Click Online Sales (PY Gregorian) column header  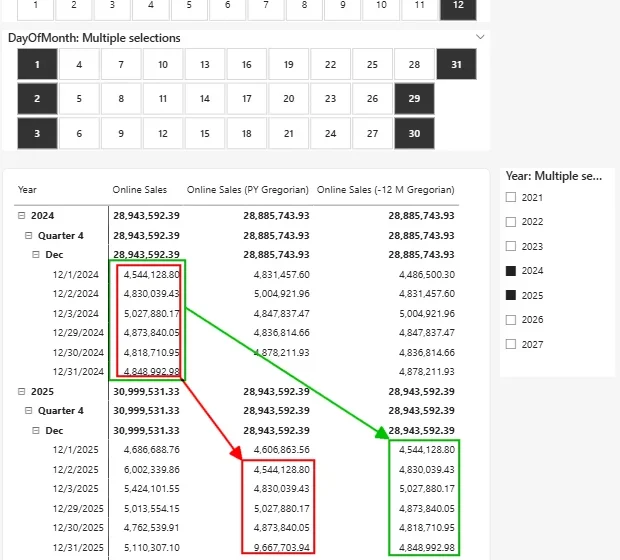click(x=247, y=189)
